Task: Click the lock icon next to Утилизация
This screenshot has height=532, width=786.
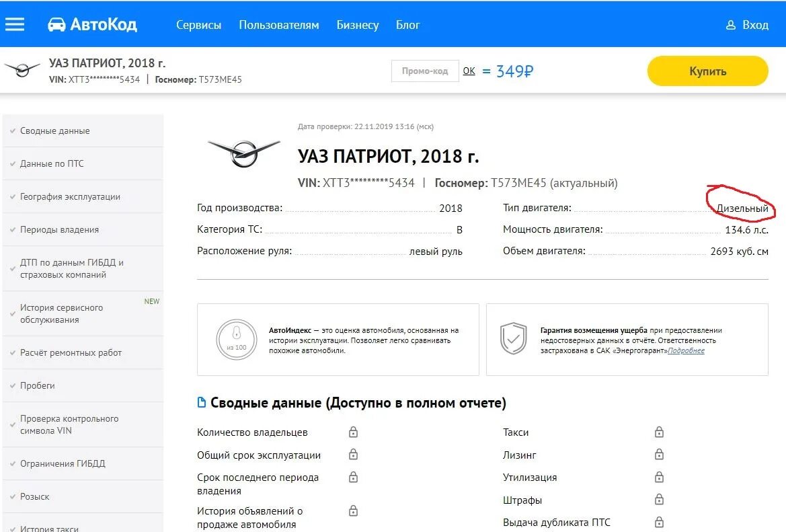Action: click(x=659, y=477)
